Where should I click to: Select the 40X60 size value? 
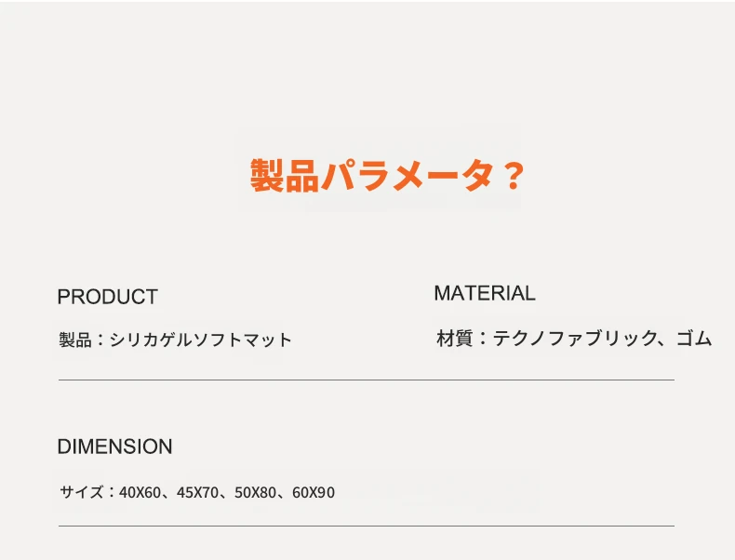pos(140,492)
